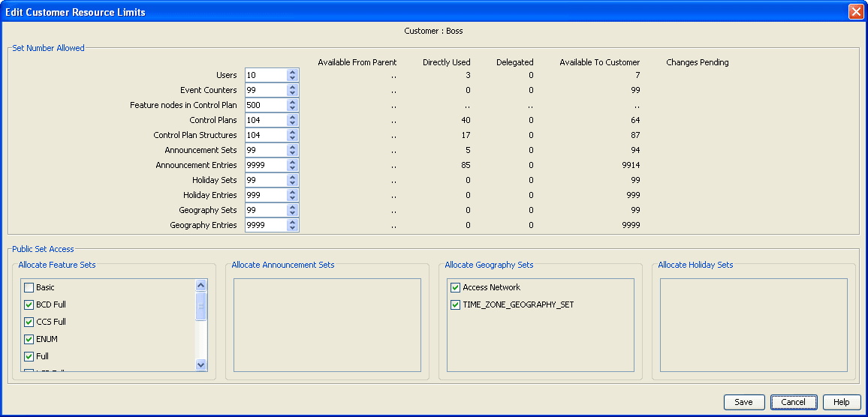Click Control Plan Structures available value 87
This screenshot has width=868, height=417.
[x=635, y=135]
